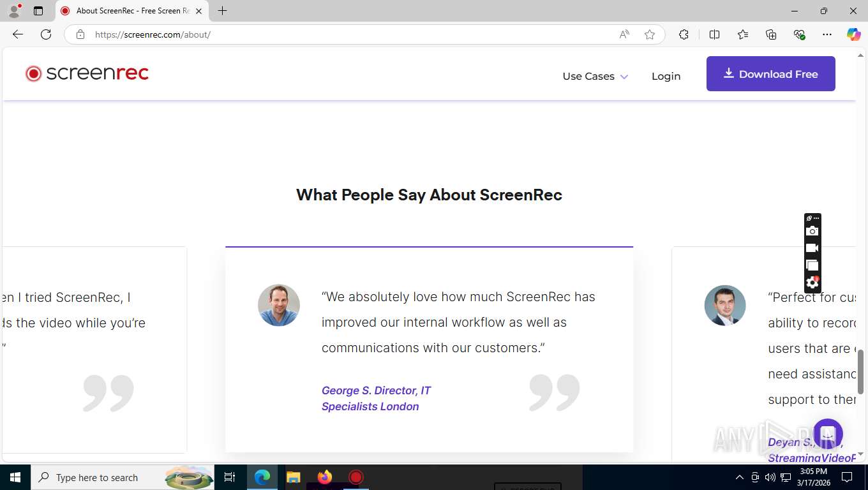Close the About ScreenRec tab

[x=198, y=11]
